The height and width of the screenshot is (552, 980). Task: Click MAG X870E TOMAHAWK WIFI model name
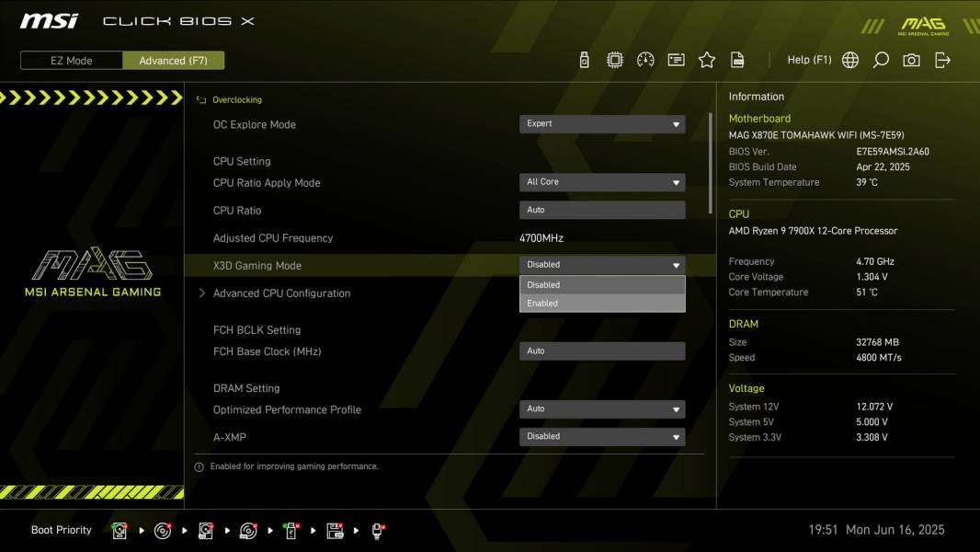tap(816, 135)
